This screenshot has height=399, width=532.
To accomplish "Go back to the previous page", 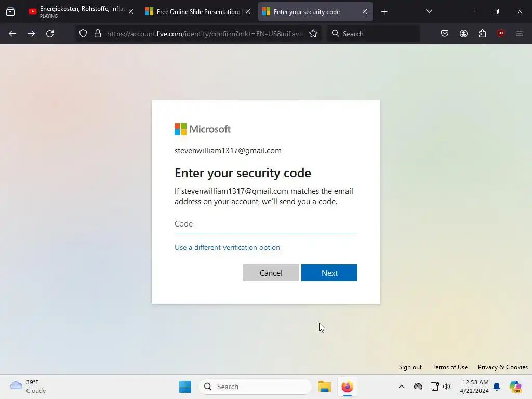I will (x=12, y=34).
